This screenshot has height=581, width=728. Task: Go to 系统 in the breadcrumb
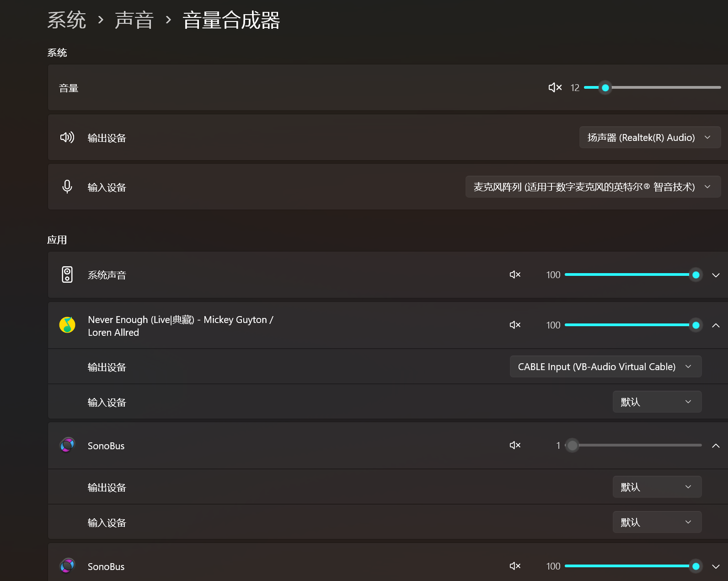point(67,20)
